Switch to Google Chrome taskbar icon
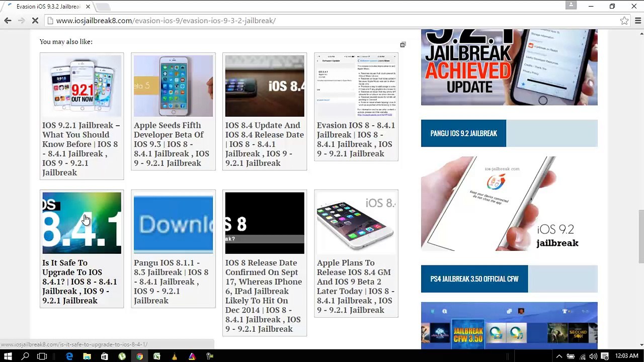 click(139, 356)
